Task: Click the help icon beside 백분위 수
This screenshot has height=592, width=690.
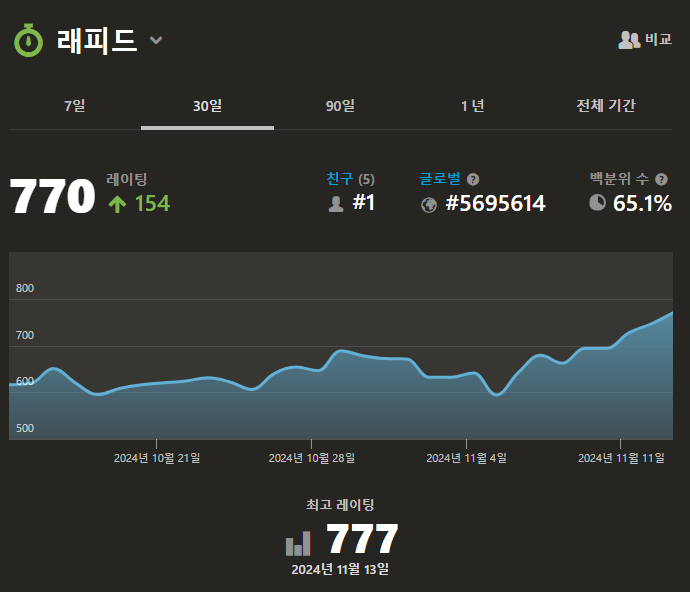Action: pyautogui.click(x=661, y=180)
